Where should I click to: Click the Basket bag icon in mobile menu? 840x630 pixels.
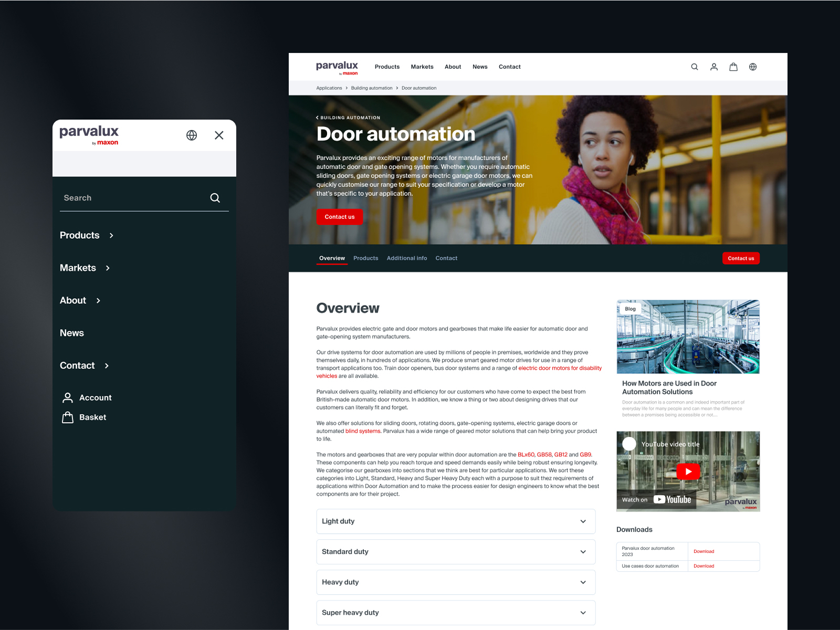click(68, 417)
